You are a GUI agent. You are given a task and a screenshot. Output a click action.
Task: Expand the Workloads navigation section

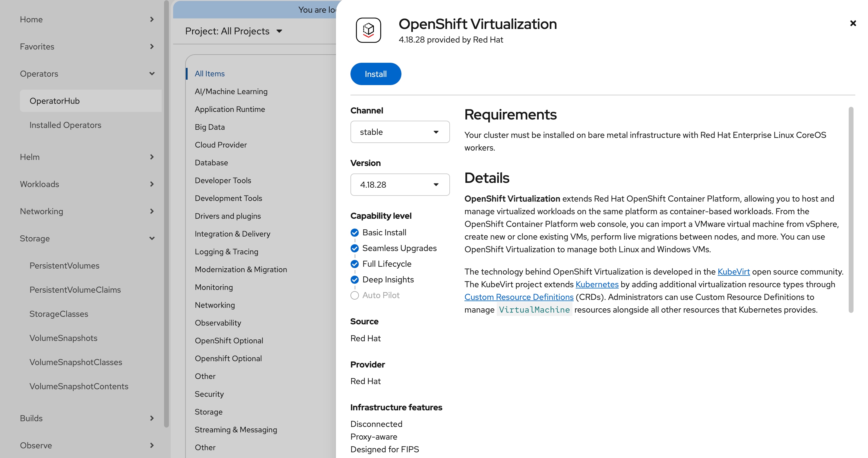pos(87,184)
